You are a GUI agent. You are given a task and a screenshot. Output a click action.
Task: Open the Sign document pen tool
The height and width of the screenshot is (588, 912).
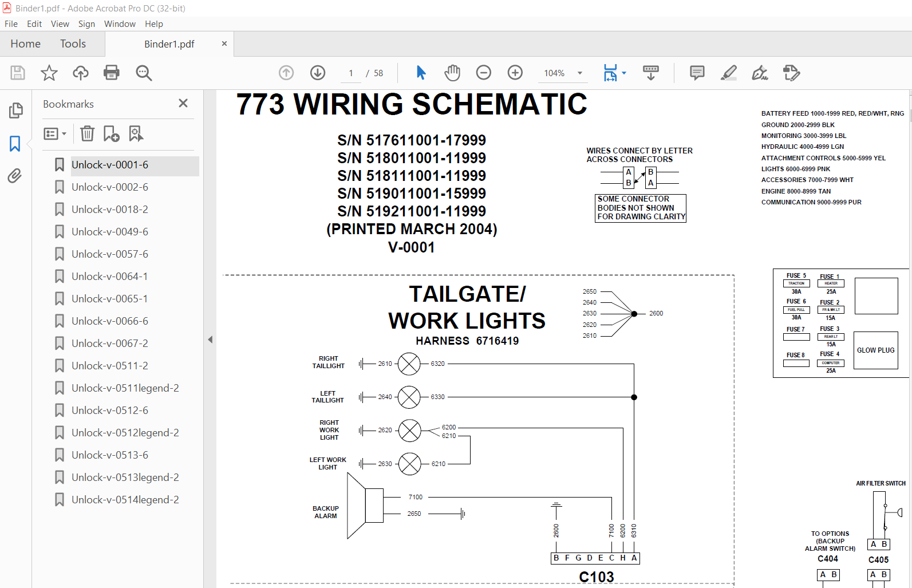[760, 73]
